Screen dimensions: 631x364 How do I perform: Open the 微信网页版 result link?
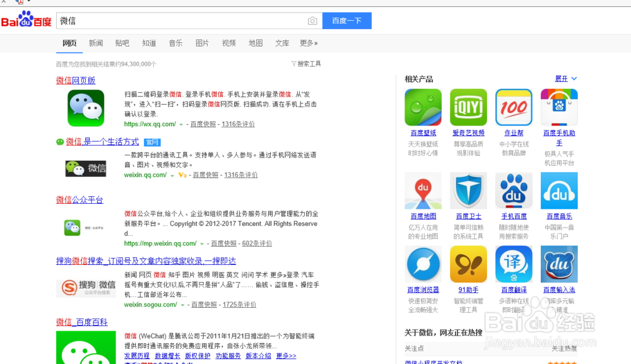tap(76, 81)
